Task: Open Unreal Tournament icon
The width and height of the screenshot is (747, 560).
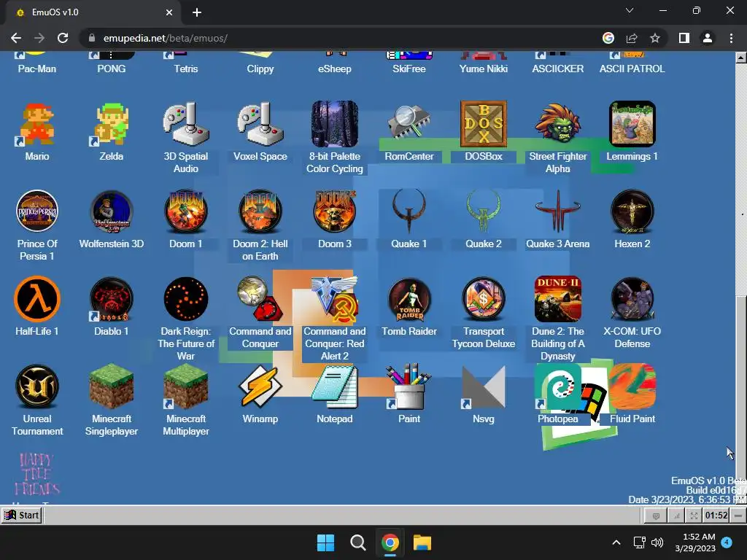Action: (x=37, y=387)
